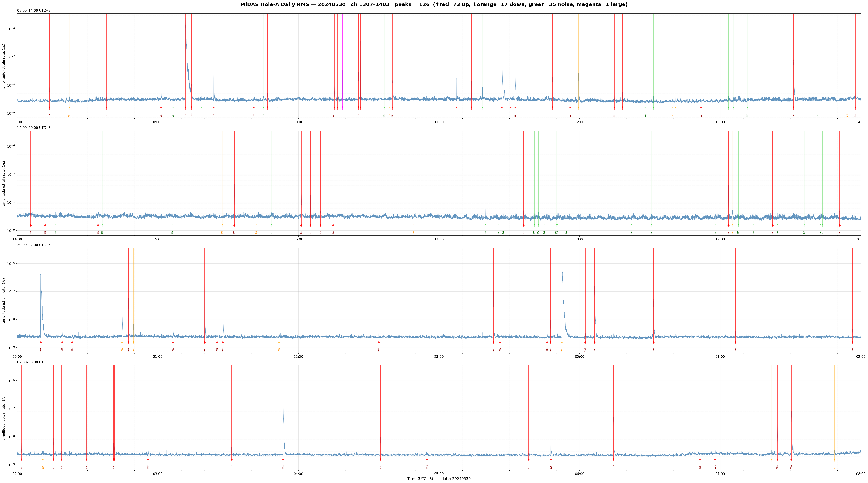868x483 pixels.
Task: Select the 23:00 x-axis tick label
Action: coord(439,357)
